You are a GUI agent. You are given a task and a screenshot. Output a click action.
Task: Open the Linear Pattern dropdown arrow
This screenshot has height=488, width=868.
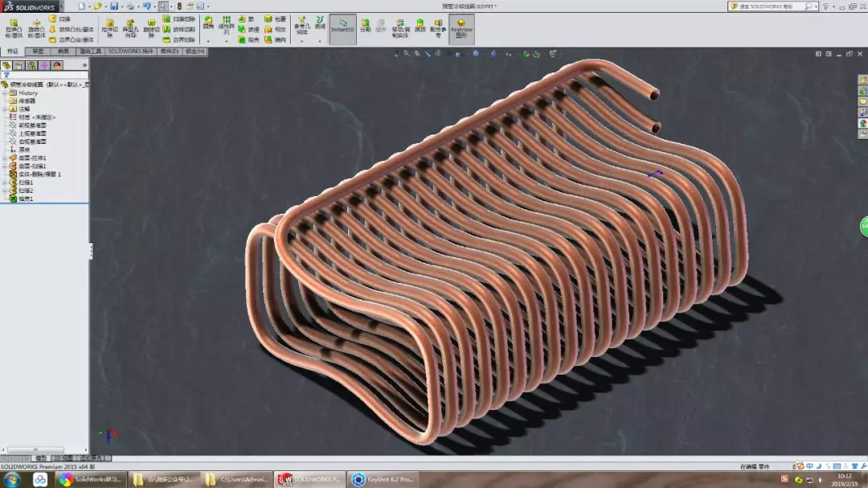[x=226, y=41]
